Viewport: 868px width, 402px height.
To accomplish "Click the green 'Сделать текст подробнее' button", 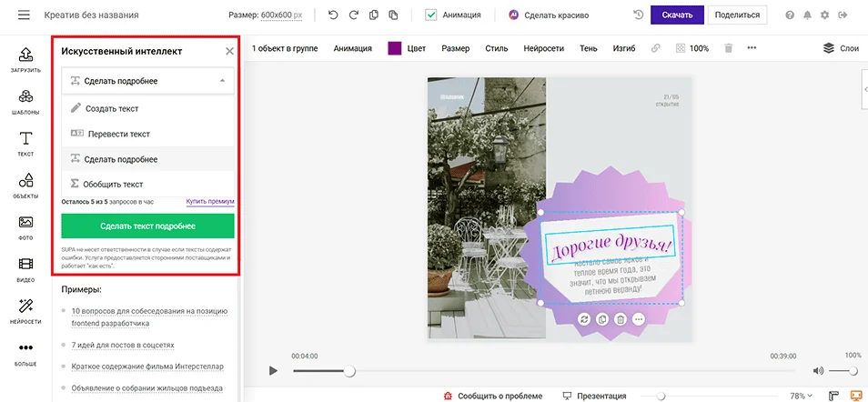I will (x=147, y=226).
